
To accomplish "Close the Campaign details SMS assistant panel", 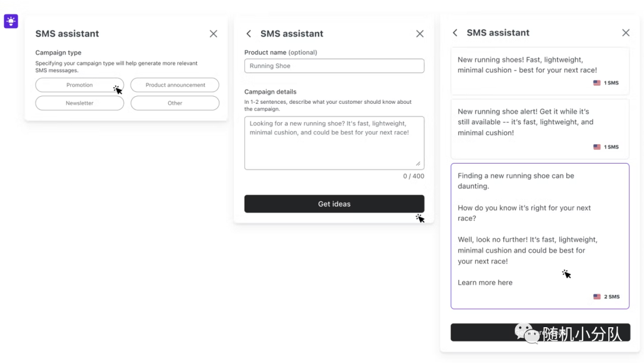I will pos(419,33).
